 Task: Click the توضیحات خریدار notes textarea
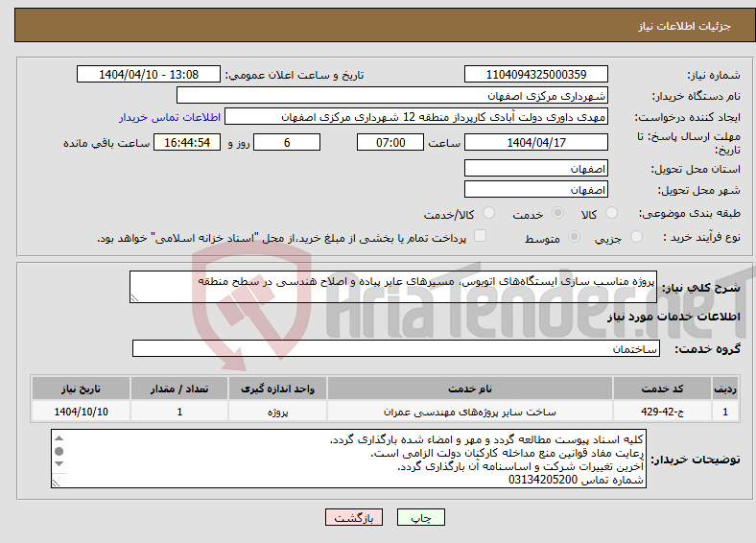pyautogui.click(x=348, y=460)
